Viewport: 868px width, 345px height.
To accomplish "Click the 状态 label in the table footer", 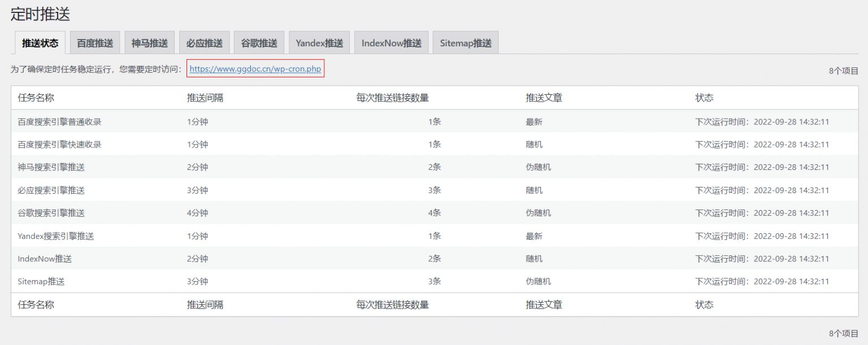I will (704, 305).
